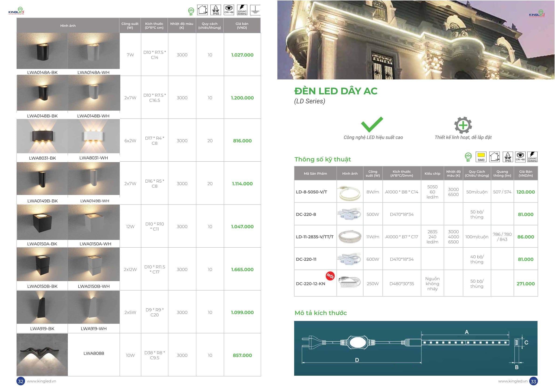Click the 220VAC 50/60Hz power icon on left page

pyautogui.click(x=242, y=10)
